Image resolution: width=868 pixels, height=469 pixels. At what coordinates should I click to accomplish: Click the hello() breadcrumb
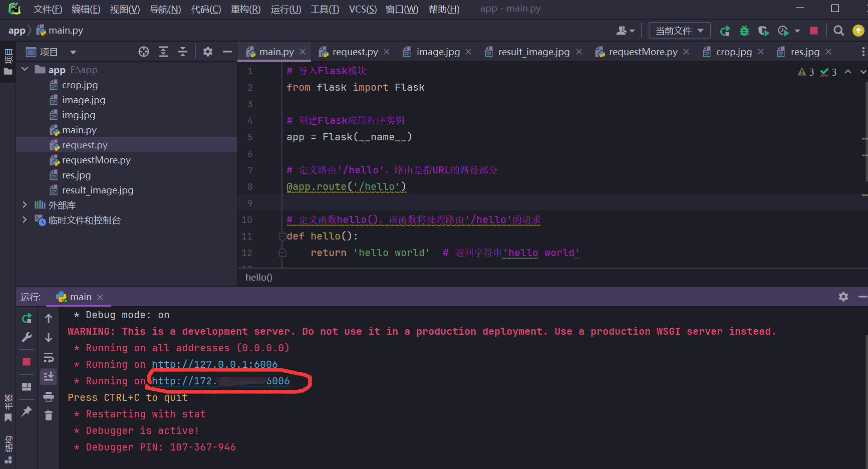coord(259,278)
